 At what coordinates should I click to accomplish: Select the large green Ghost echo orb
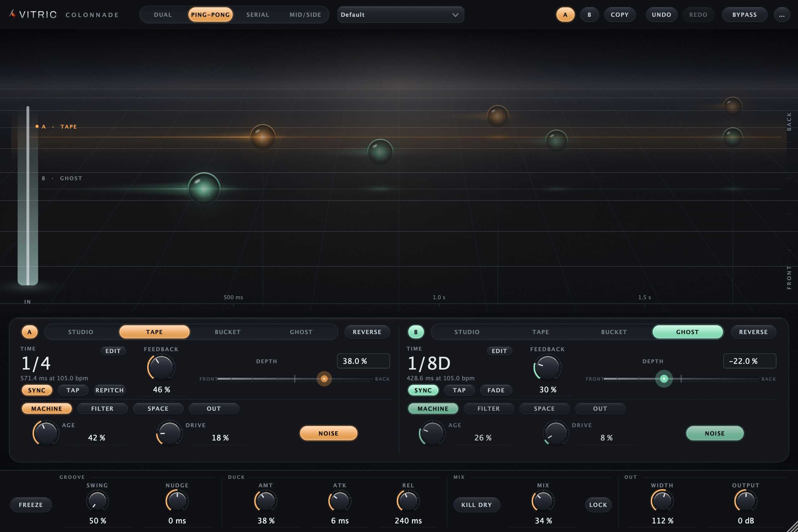pyautogui.click(x=204, y=189)
